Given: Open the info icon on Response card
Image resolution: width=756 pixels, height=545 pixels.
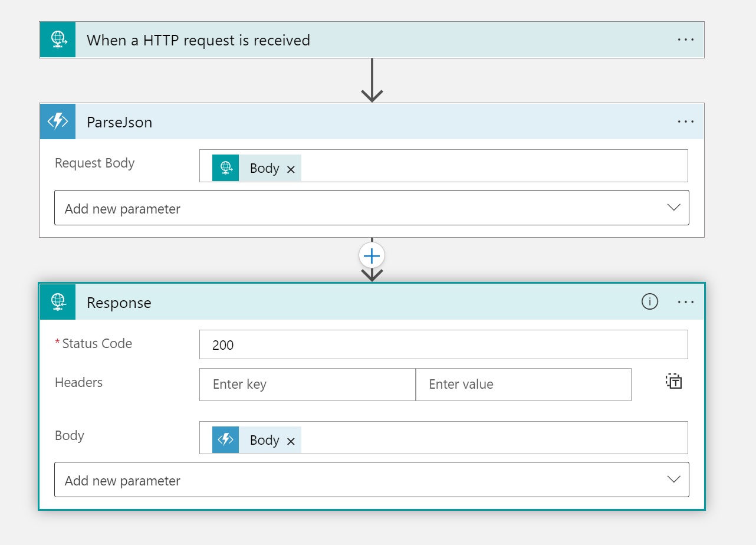Looking at the screenshot, I should pyautogui.click(x=649, y=302).
